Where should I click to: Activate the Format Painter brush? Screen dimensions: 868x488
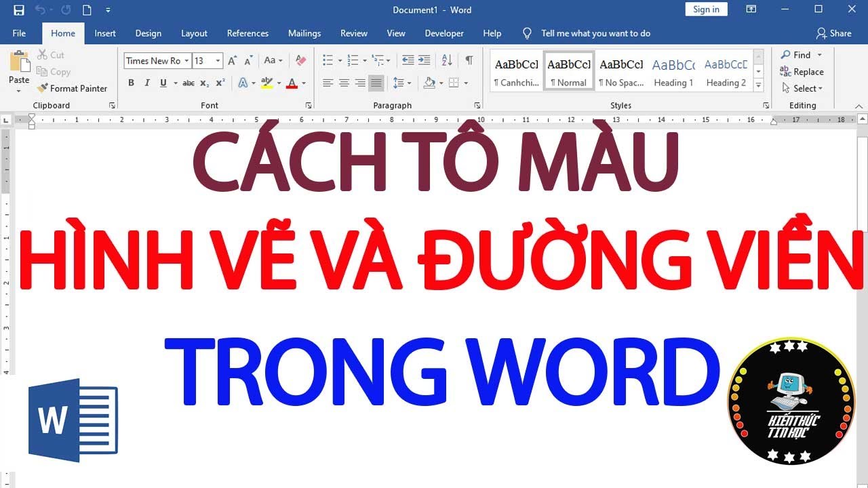tap(72, 88)
